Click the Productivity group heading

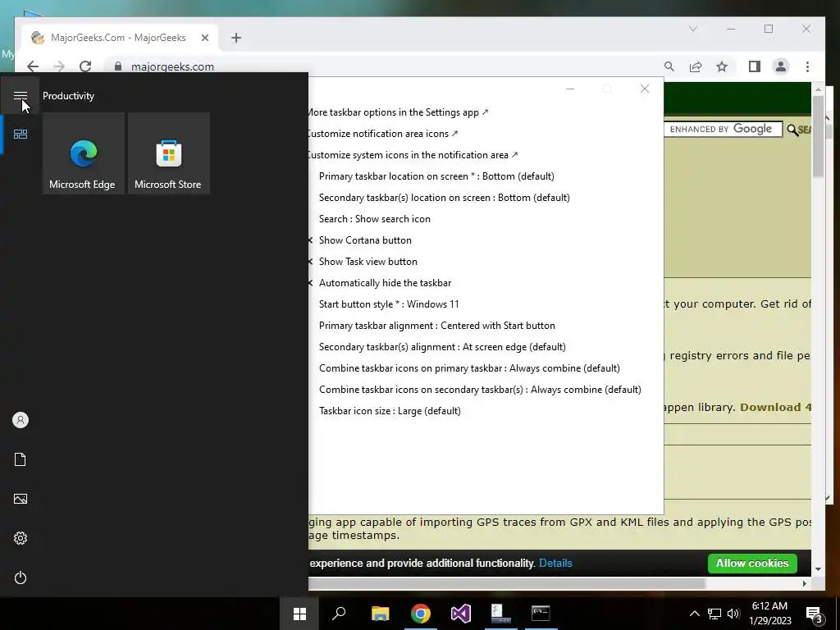(x=69, y=96)
